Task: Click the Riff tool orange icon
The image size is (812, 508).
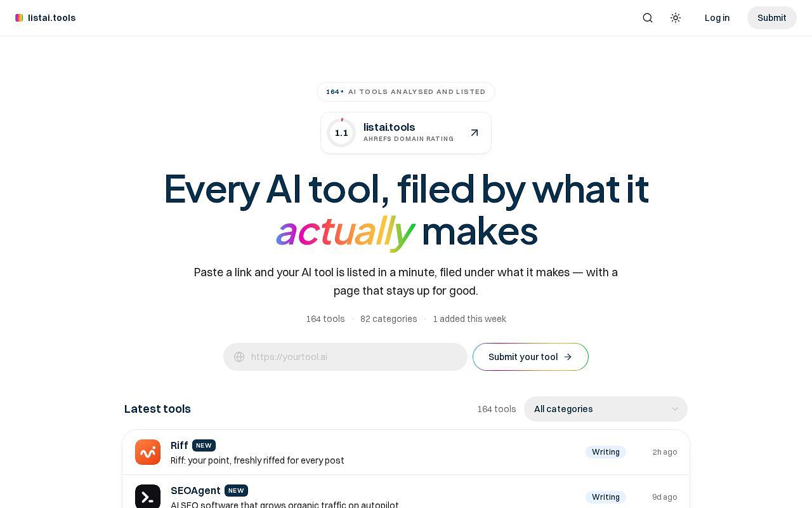Action: [x=148, y=452]
